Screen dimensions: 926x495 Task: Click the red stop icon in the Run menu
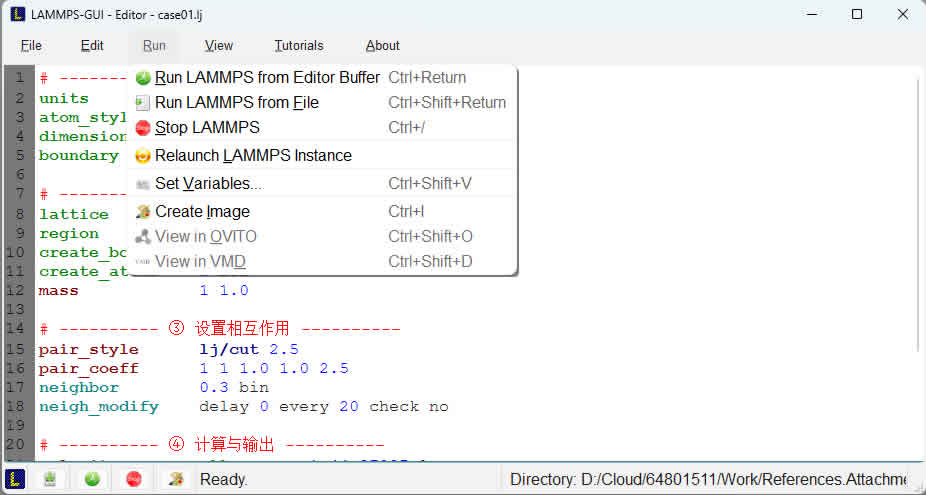(x=143, y=128)
